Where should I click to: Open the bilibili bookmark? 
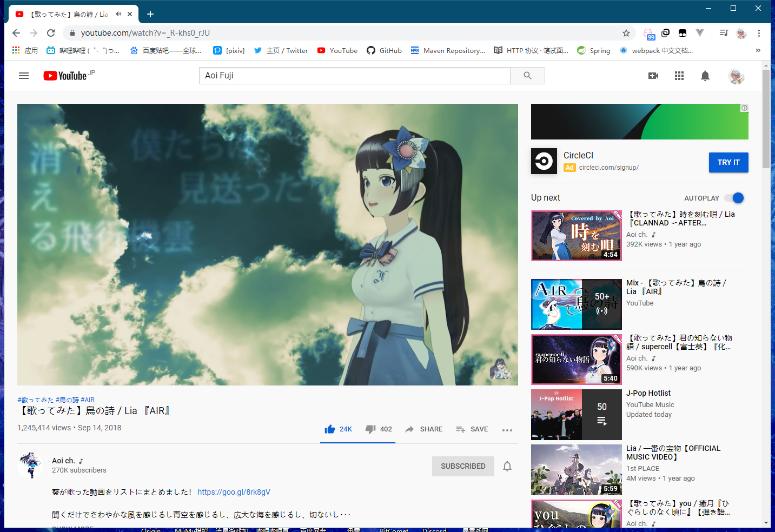83,50
